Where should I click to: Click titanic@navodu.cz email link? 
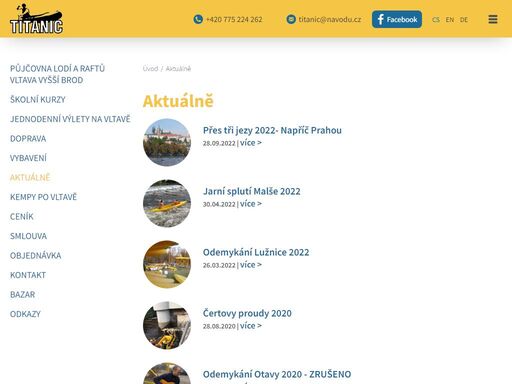point(330,19)
